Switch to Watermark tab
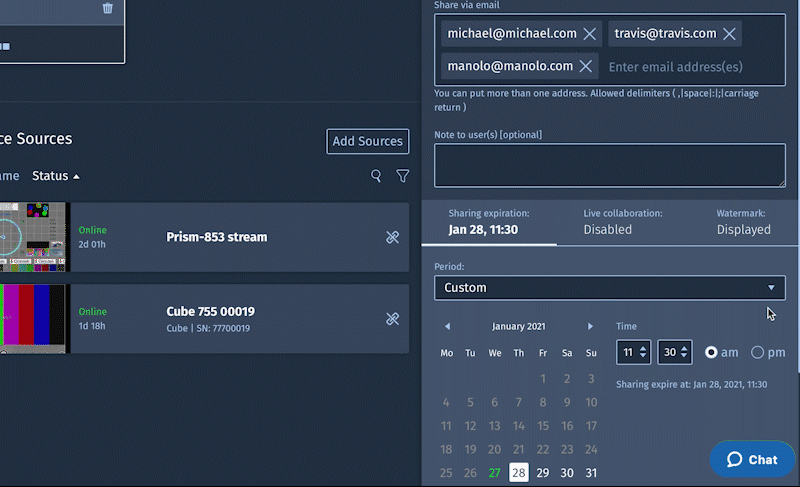This screenshot has height=487, width=800. coord(743,222)
